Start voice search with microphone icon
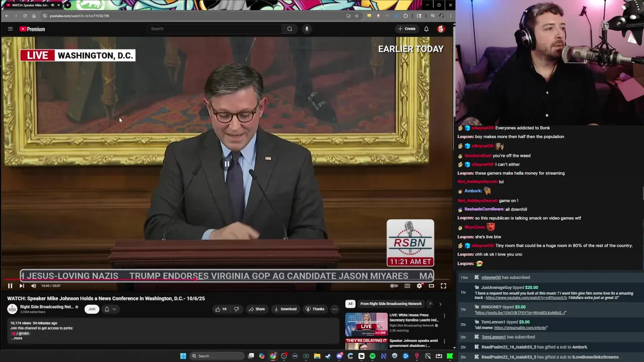644x362 pixels. coord(306,29)
